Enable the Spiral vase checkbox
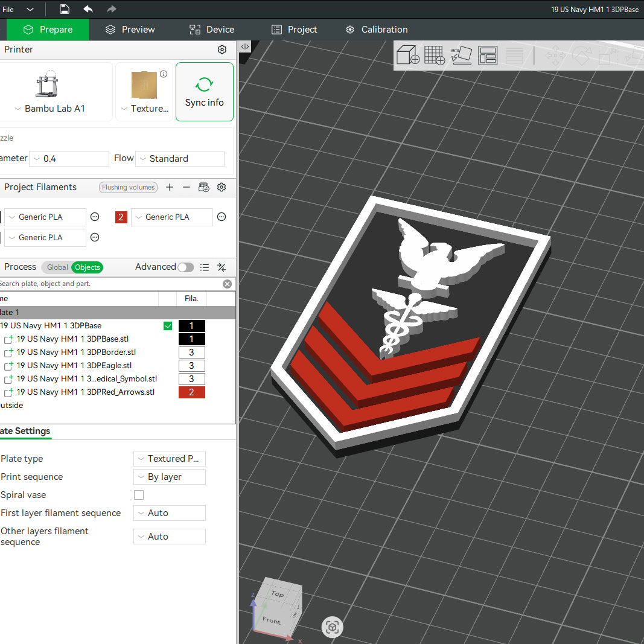Image resolution: width=644 pixels, height=644 pixels. click(x=139, y=495)
